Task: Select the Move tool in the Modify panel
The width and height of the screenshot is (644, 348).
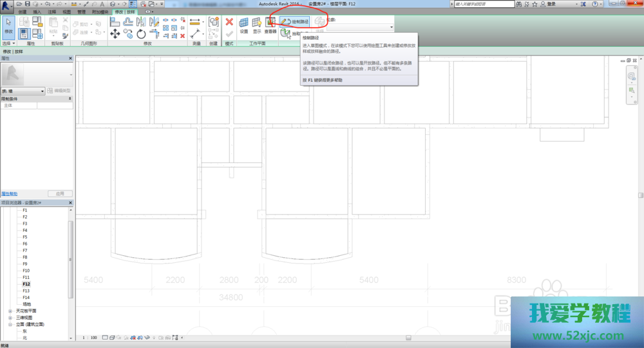Action: pos(115,34)
